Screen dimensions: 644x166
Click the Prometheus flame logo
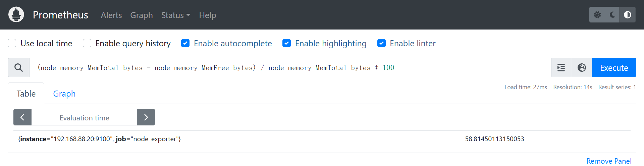[16, 15]
